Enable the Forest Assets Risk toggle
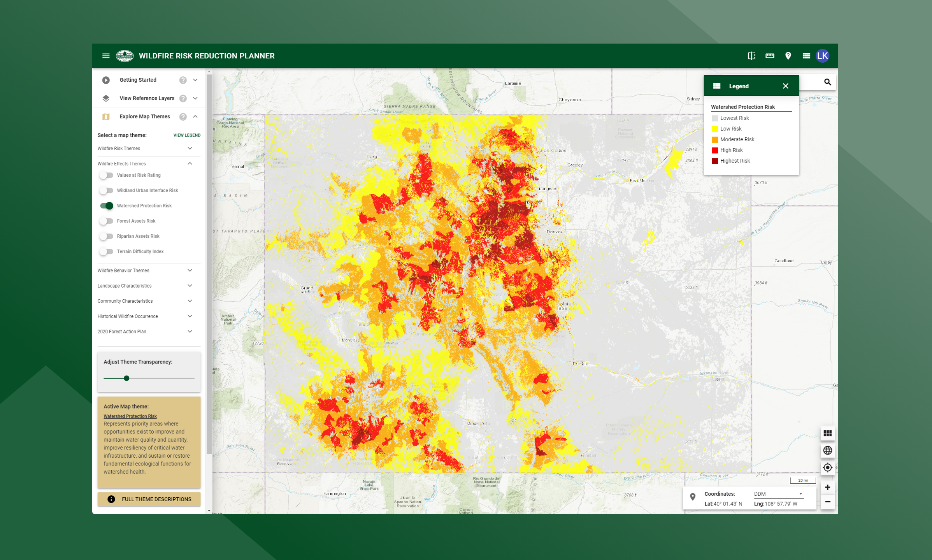 point(106,221)
